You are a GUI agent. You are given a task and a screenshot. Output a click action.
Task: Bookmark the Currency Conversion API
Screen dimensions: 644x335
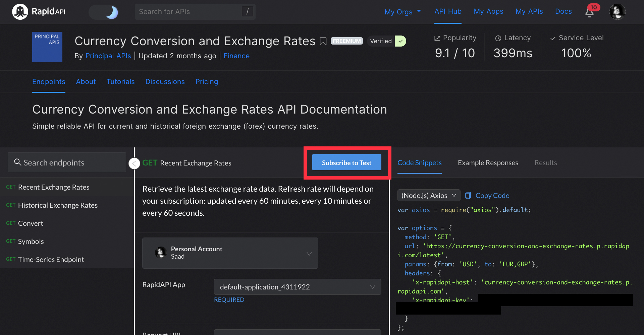click(x=323, y=41)
